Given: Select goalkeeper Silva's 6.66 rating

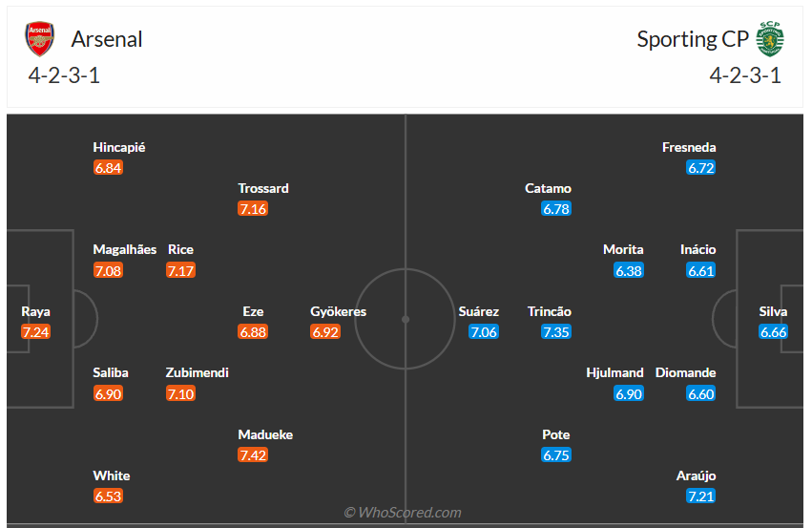Looking at the screenshot, I should (x=773, y=332).
